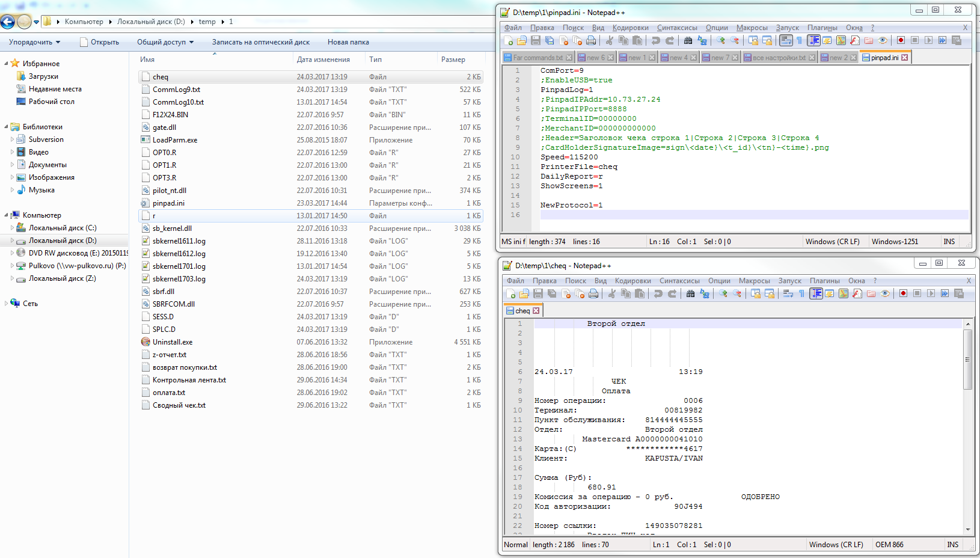Toggle the indent guide button in the pinpad.ini window
980x558 pixels.
tap(813, 40)
